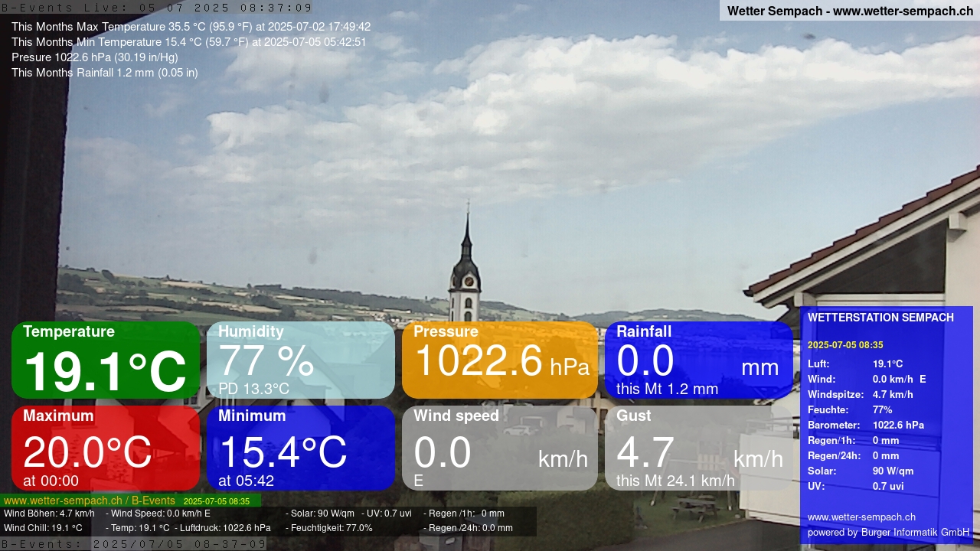980x551 pixels.
Task: Click the 'Presure 1022.6 hPa' text line
Action: pyautogui.click(x=94, y=57)
